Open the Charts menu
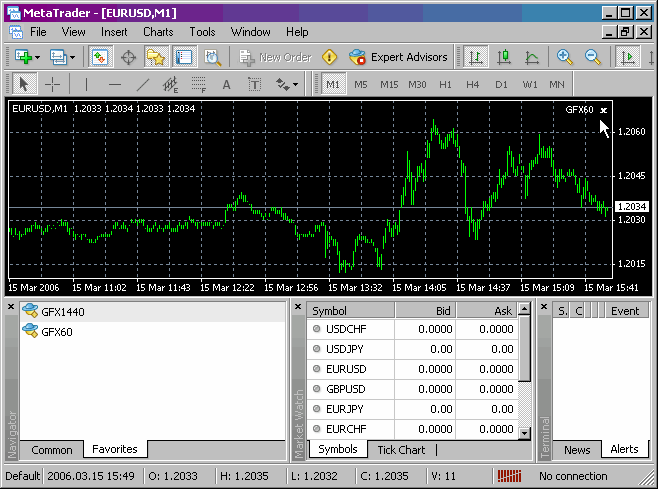658x489 pixels. (x=158, y=32)
